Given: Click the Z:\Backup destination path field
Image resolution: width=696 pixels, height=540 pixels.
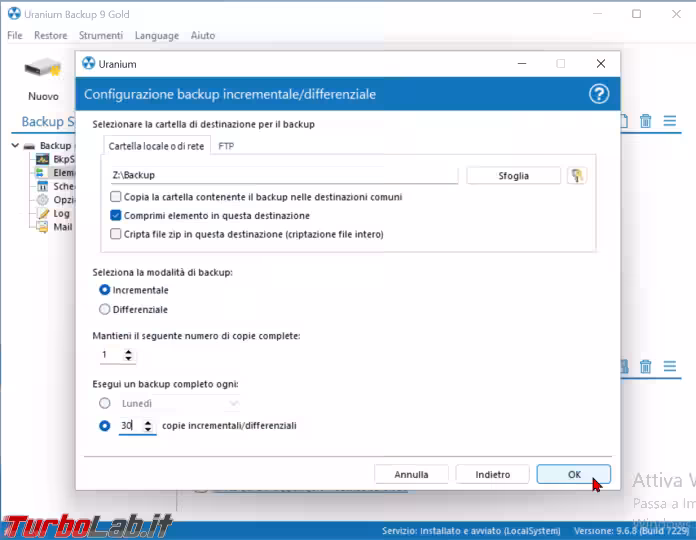Looking at the screenshot, I should tap(284, 175).
